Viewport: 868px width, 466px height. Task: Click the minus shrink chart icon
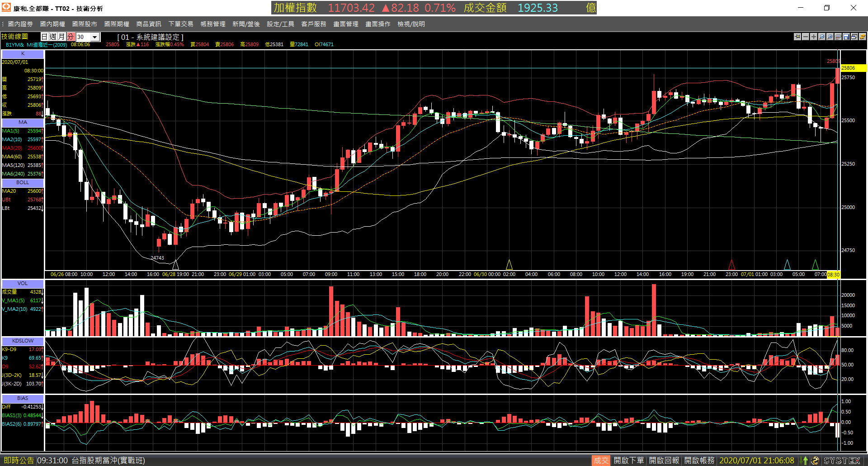806,37
